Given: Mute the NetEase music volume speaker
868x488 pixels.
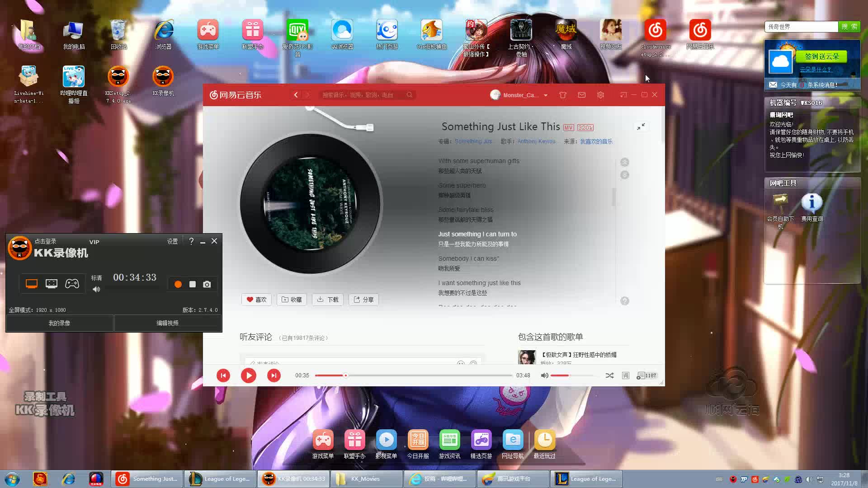Looking at the screenshot, I should coord(544,375).
